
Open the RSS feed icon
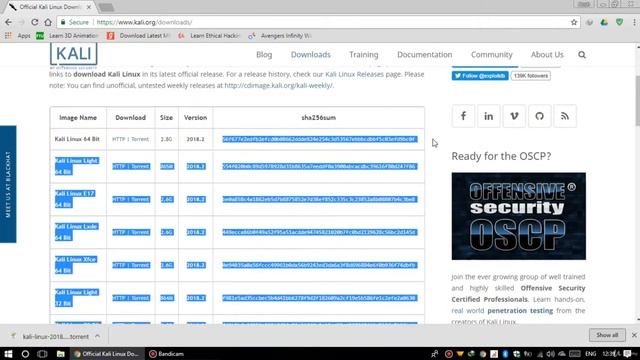[x=565, y=116]
